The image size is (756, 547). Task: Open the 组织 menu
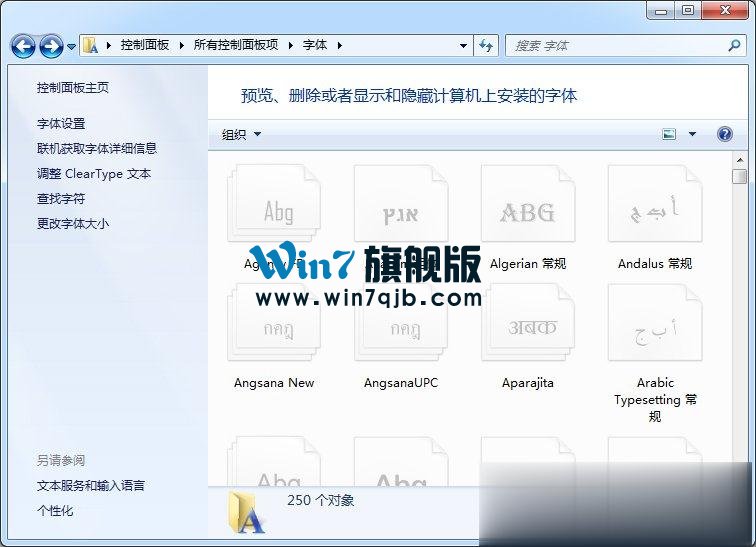click(241, 134)
